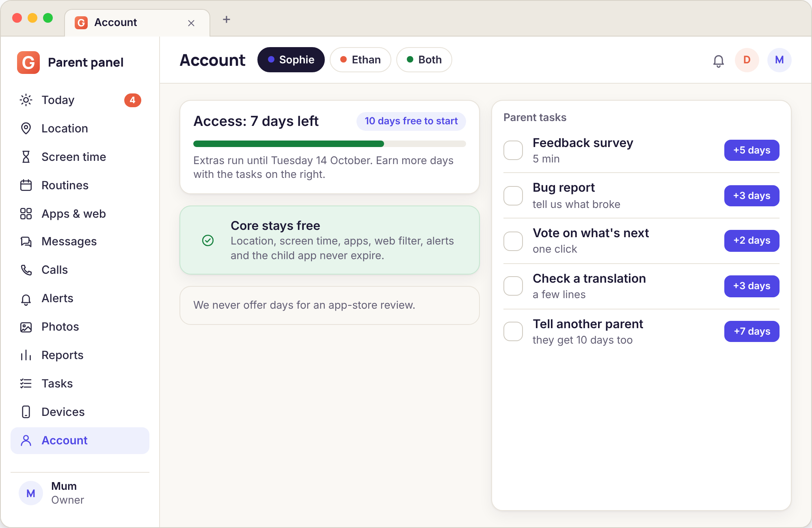Click 'We never offer days for an app-store review.'

click(304, 305)
